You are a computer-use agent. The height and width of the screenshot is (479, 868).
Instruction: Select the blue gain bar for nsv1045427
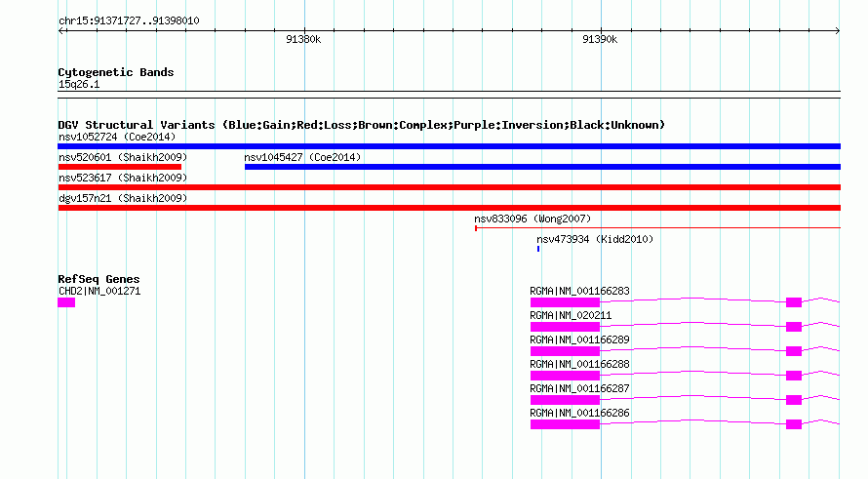(542, 167)
